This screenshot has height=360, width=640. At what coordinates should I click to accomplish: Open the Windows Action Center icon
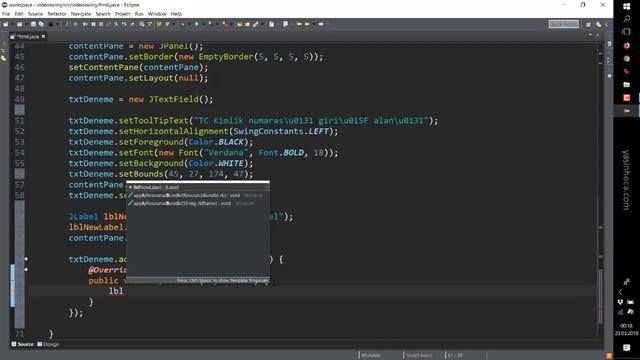tap(627, 348)
